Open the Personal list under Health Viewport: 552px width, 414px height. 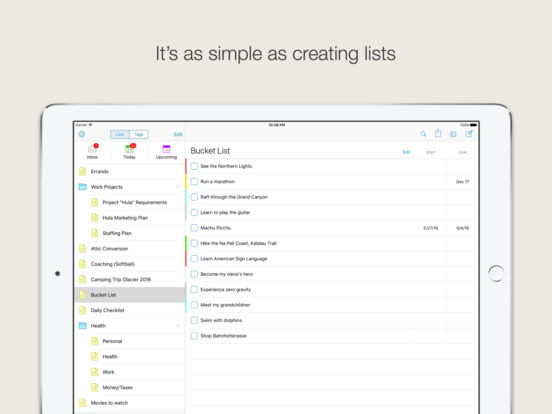130,341
